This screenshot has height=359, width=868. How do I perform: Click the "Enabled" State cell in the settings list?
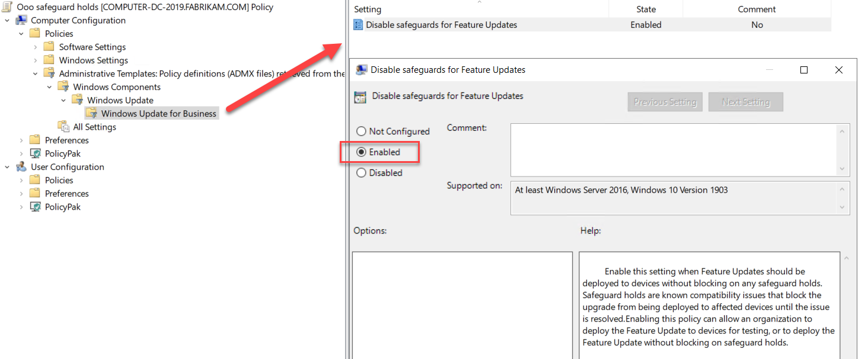[646, 25]
